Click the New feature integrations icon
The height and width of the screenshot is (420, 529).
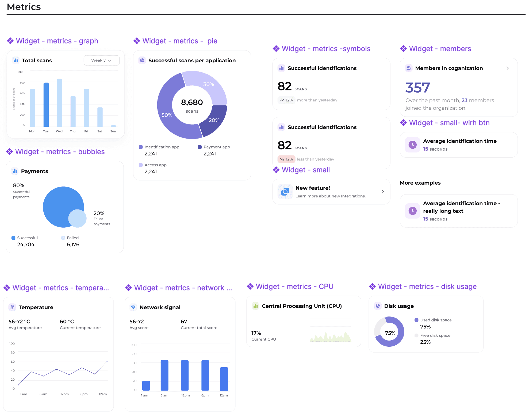(285, 192)
